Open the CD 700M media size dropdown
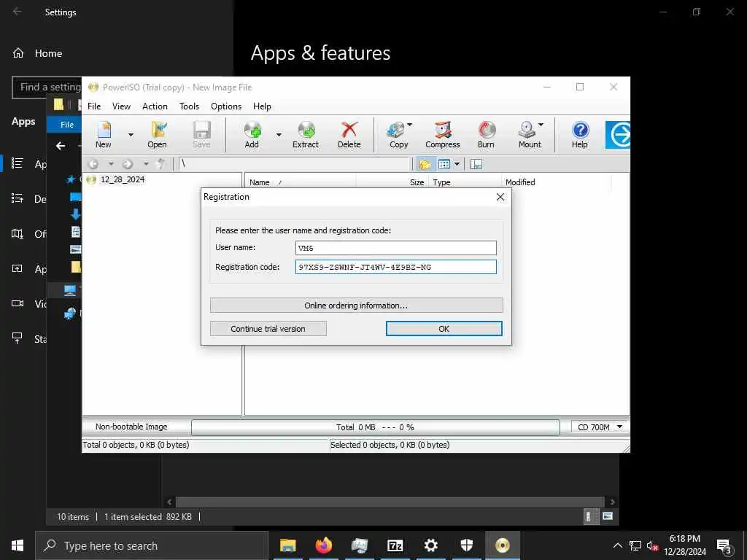Viewport: 747px width, 560px height. click(600, 427)
